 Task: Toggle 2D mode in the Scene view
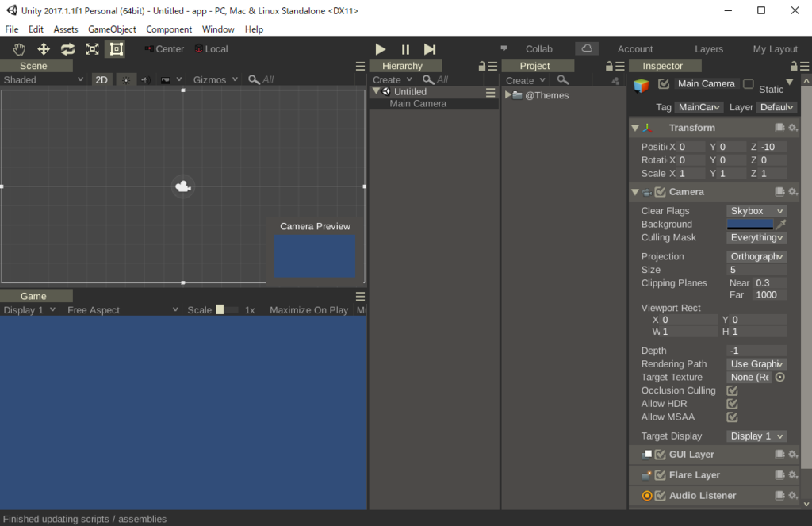[101, 79]
